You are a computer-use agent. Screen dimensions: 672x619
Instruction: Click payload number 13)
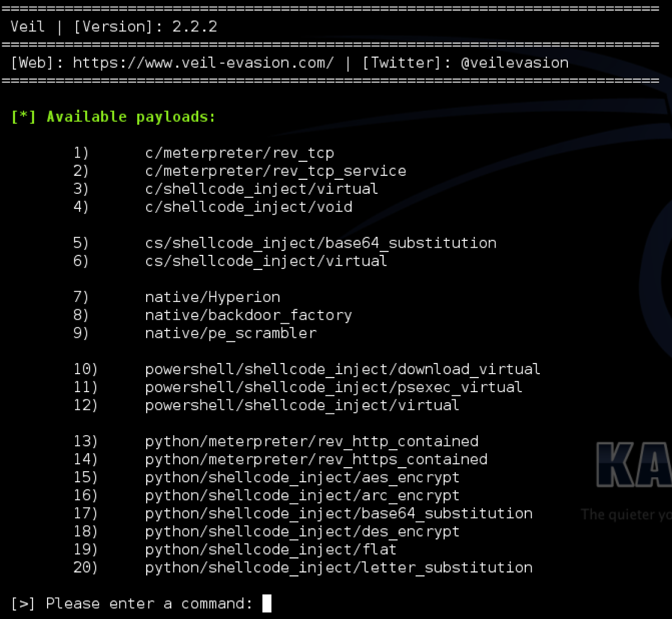[86, 441]
